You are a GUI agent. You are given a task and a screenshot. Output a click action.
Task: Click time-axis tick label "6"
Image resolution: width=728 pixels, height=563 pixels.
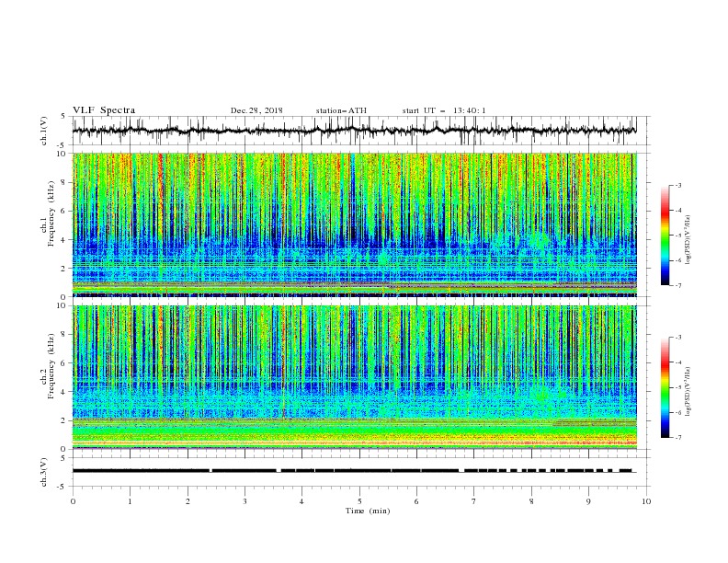click(x=416, y=501)
